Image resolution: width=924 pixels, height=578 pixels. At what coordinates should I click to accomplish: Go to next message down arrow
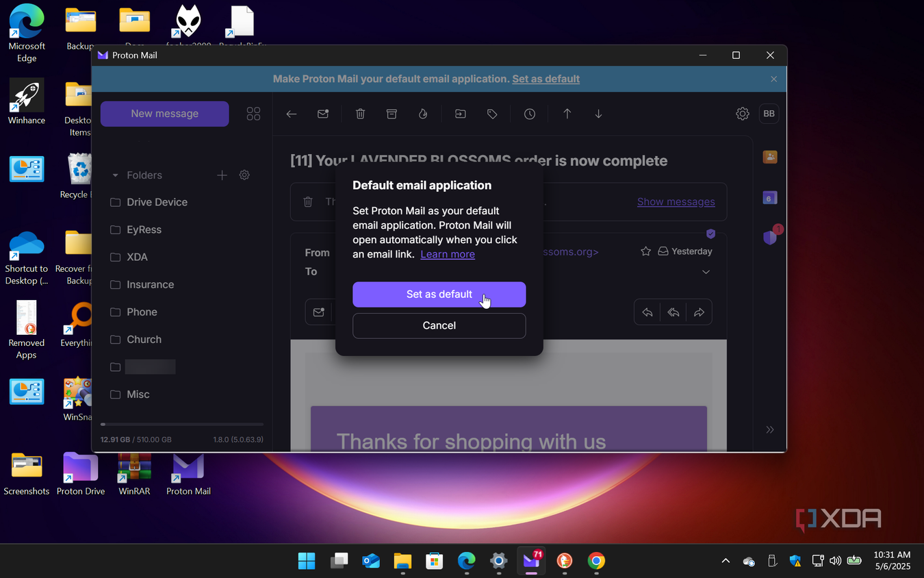point(598,114)
